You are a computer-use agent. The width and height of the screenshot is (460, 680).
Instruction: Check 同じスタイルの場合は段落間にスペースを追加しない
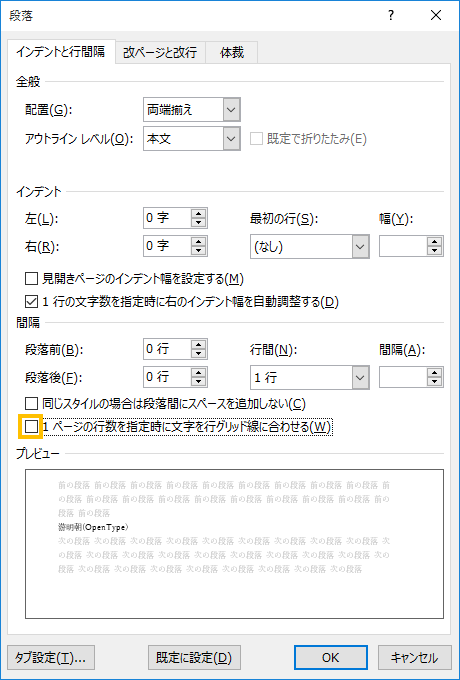point(31,404)
